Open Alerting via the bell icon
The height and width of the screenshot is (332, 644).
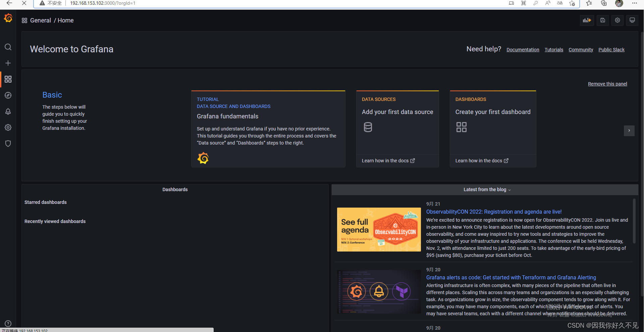coord(8,111)
